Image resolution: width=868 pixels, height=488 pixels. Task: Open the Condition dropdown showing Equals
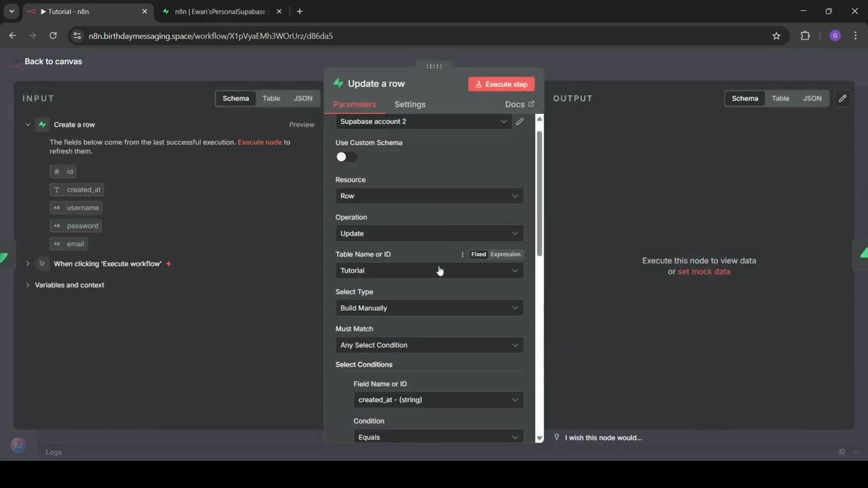[438, 436]
